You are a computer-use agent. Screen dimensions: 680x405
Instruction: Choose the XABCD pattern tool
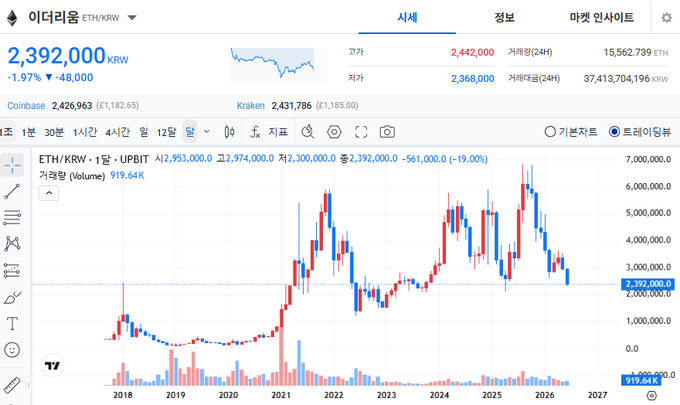coord(12,244)
